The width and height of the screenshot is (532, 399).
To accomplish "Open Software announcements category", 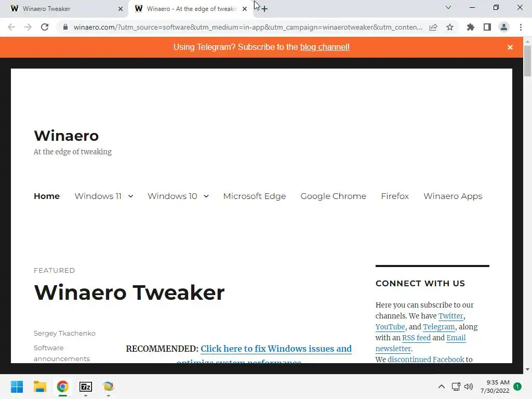I will [62, 353].
